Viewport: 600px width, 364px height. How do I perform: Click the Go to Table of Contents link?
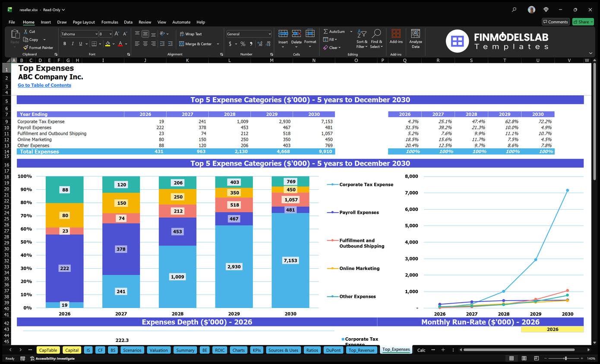coord(44,85)
